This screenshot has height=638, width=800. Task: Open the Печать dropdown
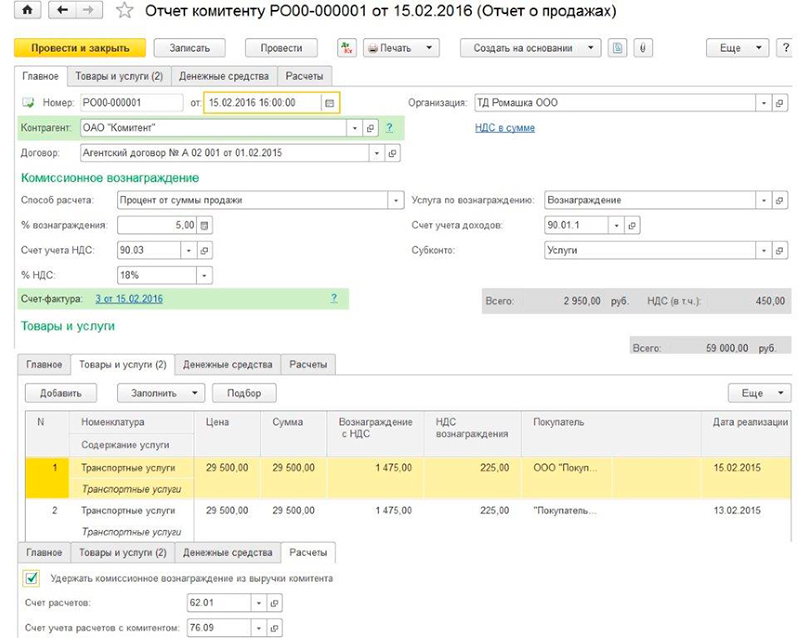[x=400, y=48]
